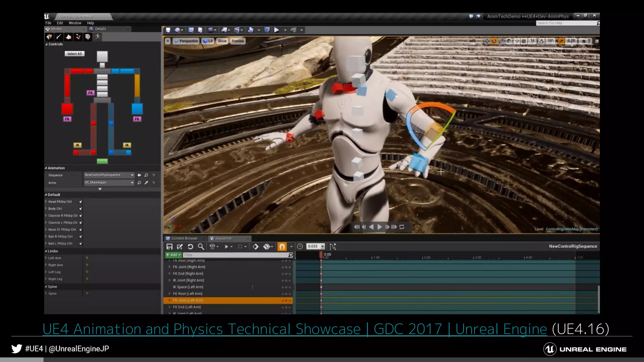Open the Window menu
This screenshot has height=362, width=644.
tap(75, 23)
